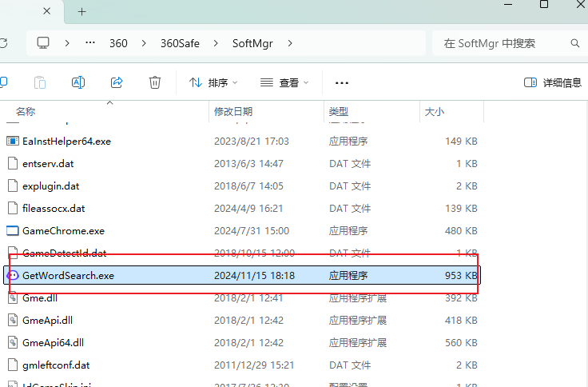Select the file GmeApi64.dll
Image resolution: width=588 pixels, height=387 pixels.
point(54,343)
